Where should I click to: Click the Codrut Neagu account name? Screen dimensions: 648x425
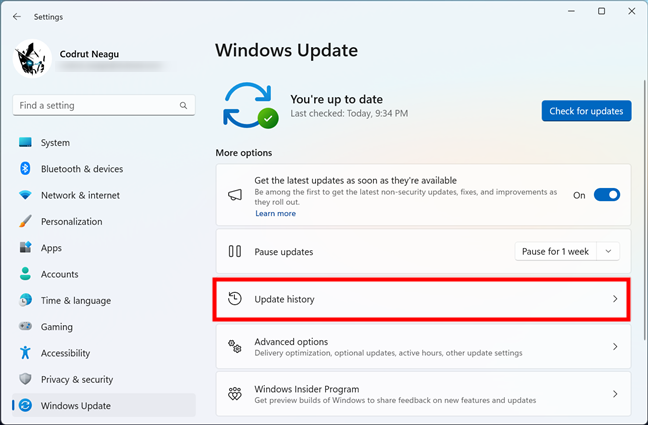click(x=89, y=54)
